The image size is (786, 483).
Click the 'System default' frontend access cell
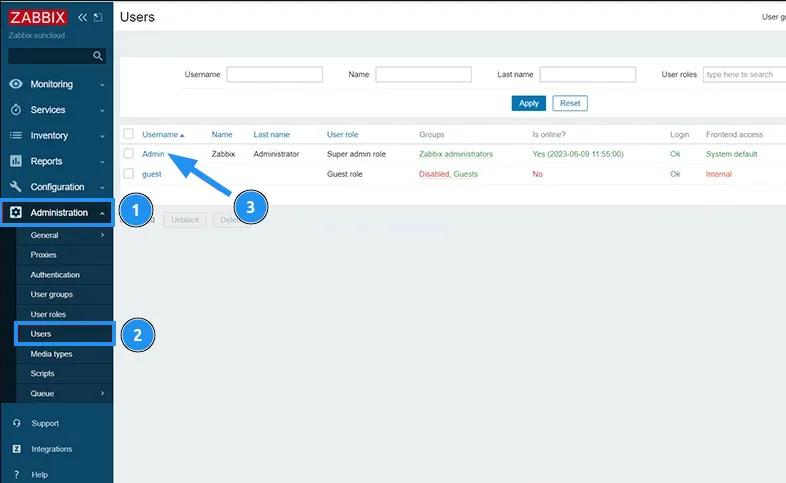[731, 154]
